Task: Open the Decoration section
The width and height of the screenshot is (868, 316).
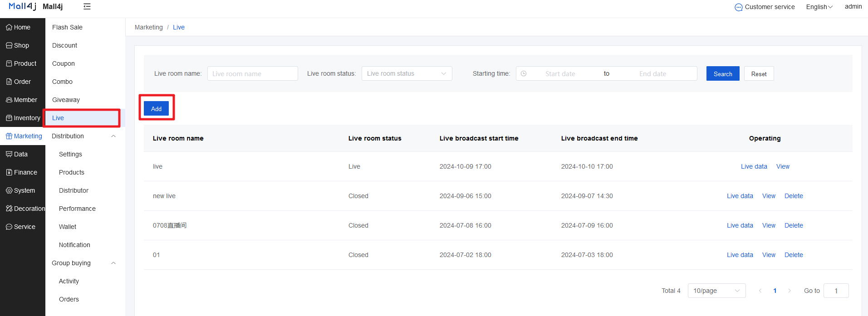Action: tap(23, 209)
